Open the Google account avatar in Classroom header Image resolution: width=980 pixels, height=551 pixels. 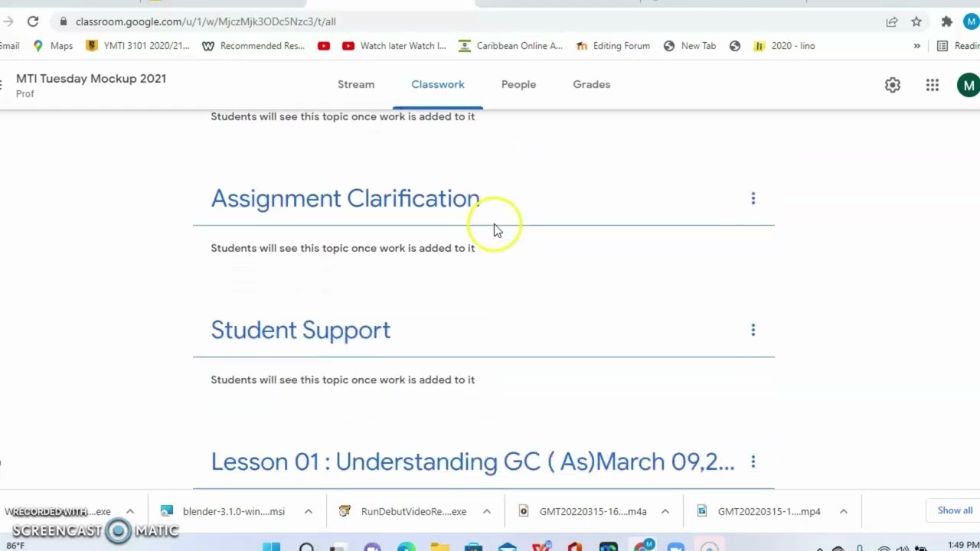969,85
